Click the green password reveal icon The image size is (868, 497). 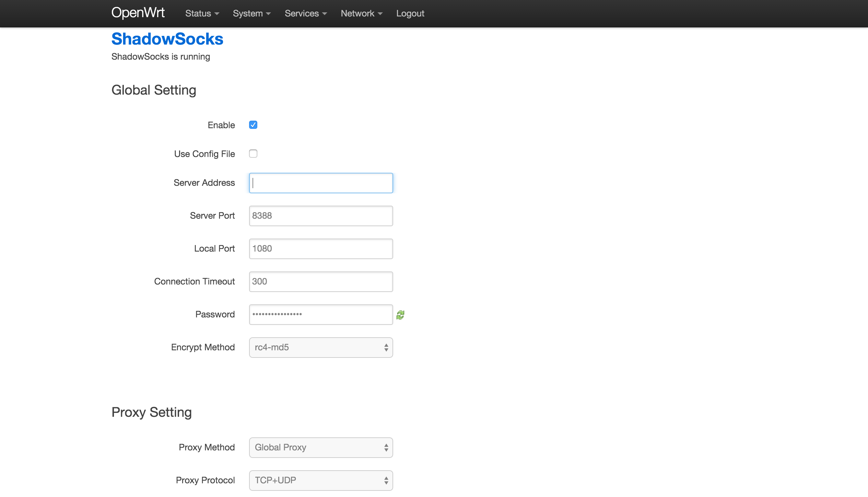[x=400, y=315]
